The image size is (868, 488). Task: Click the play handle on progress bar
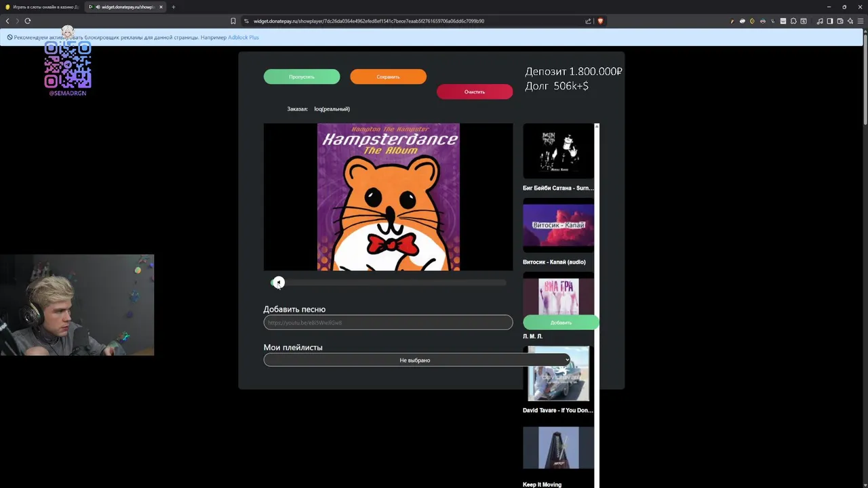click(278, 283)
